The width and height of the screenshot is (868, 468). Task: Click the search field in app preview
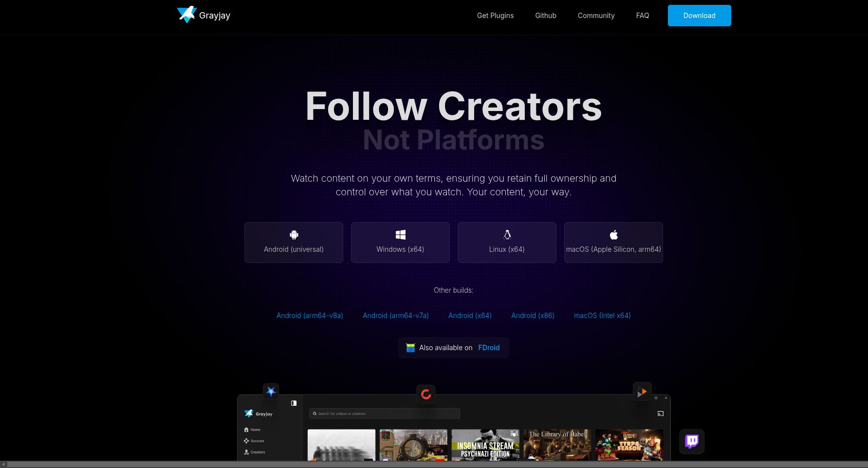pyautogui.click(x=384, y=413)
